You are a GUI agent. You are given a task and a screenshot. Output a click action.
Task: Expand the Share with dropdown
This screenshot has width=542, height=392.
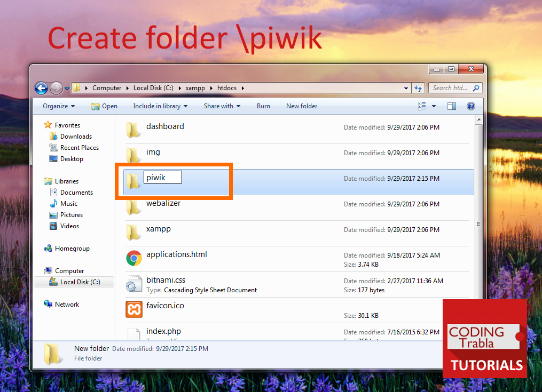(x=222, y=106)
